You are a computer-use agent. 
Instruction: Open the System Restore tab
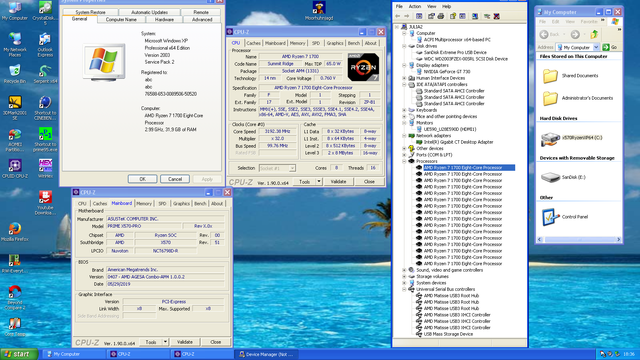point(90,12)
